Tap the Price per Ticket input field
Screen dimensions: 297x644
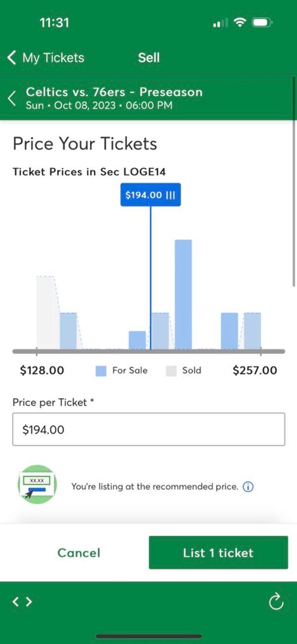coord(148,429)
